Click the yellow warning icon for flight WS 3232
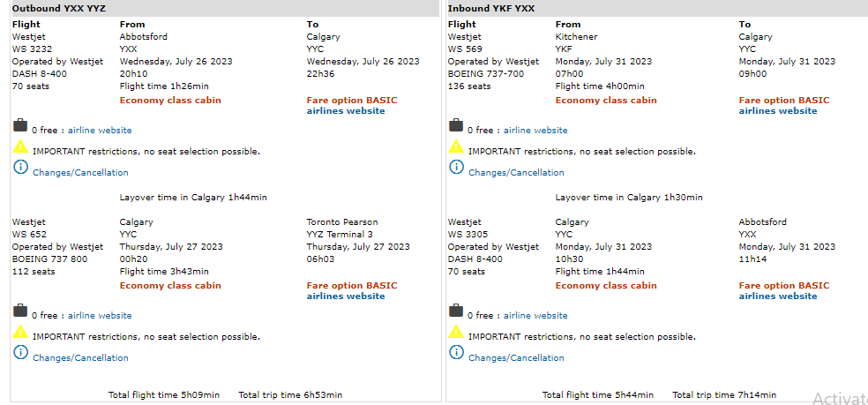868x405 pixels. [x=20, y=147]
